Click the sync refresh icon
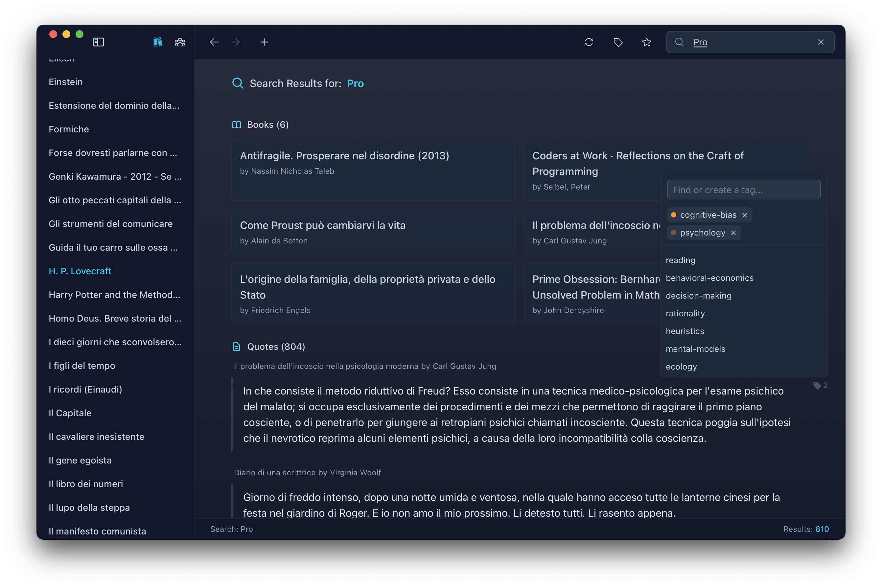Screen dimensions: 882x588 589,42
